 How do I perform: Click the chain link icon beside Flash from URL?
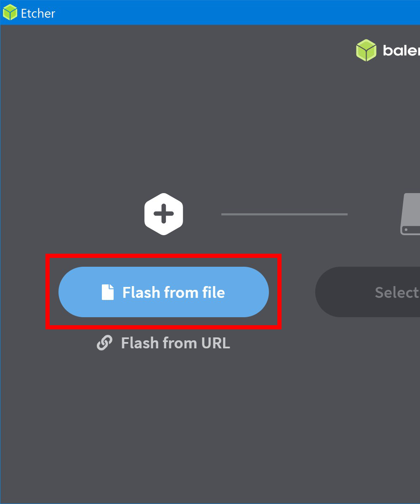[x=104, y=342]
